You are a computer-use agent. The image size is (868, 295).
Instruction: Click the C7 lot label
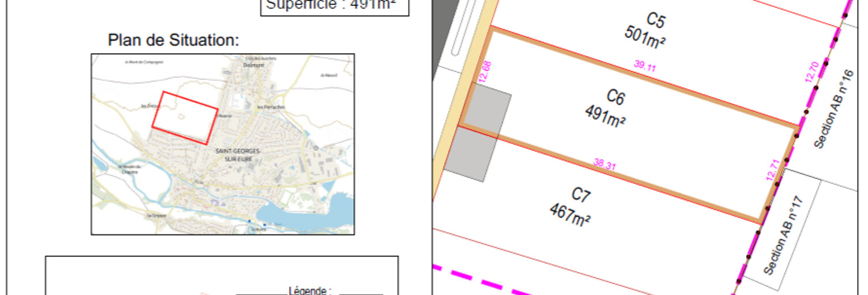click(x=581, y=196)
